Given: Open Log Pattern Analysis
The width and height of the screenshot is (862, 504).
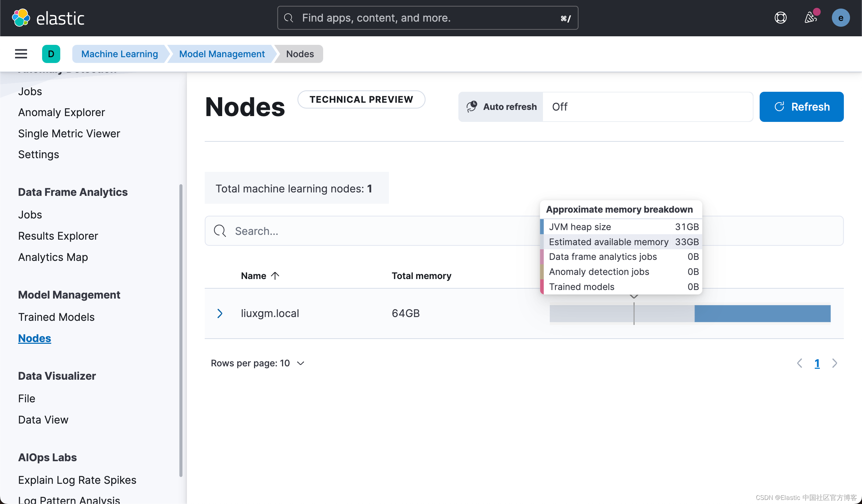Looking at the screenshot, I should pos(69,500).
